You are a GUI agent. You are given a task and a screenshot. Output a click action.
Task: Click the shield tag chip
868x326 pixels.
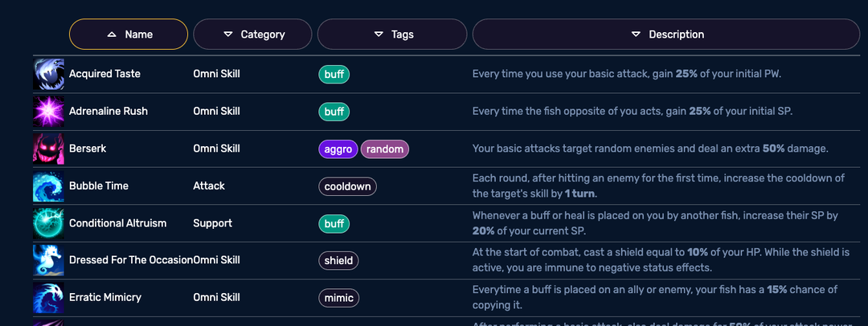[338, 261]
